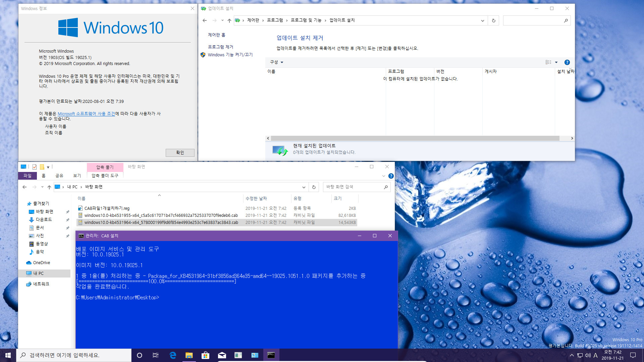Click the 확인 button in Windows 정보
Viewport: 644px width, 362px height.
click(x=180, y=153)
